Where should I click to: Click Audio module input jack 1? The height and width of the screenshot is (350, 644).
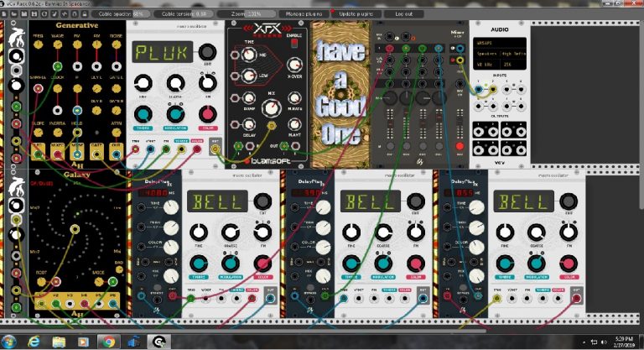point(479,89)
